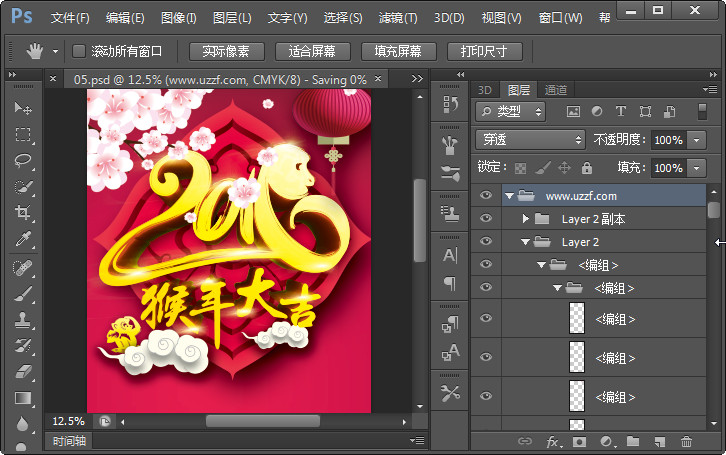Select the History Brush tool
726x455 pixels.
click(x=23, y=346)
